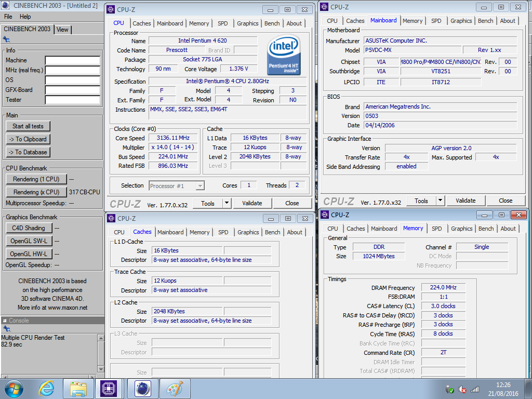This screenshot has height=399, width=532.
Task: Click the CPU-Z title icon in the Memory window
Action: [x=325, y=215]
